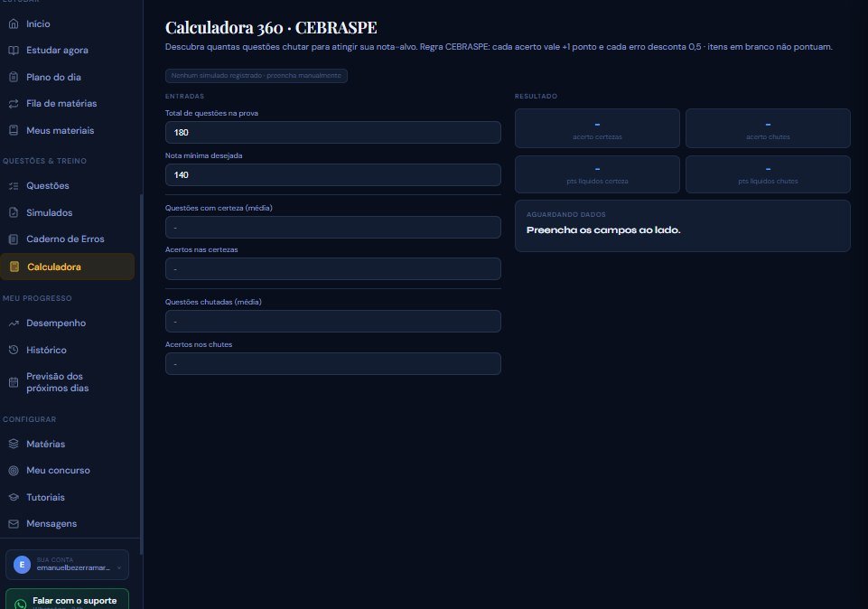
Task: Click the Nenhum simulado registrado badge
Action: (x=257, y=76)
